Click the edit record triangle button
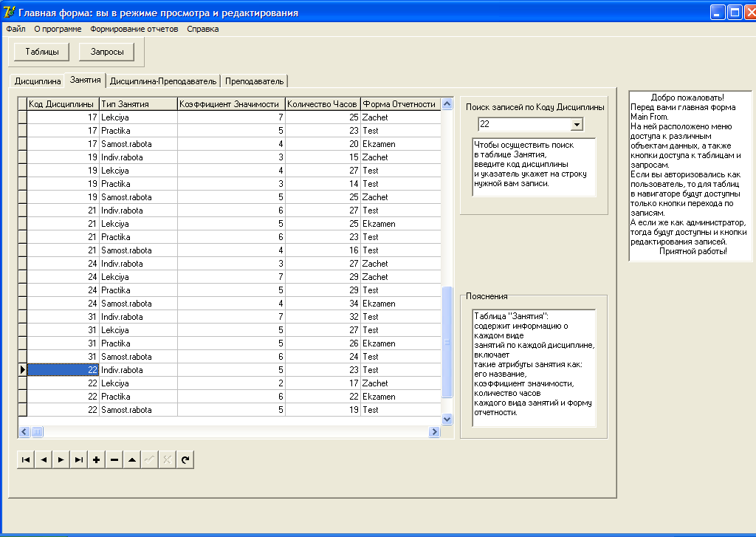The height and width of the screenshot is (537, 756). (131, 459)
